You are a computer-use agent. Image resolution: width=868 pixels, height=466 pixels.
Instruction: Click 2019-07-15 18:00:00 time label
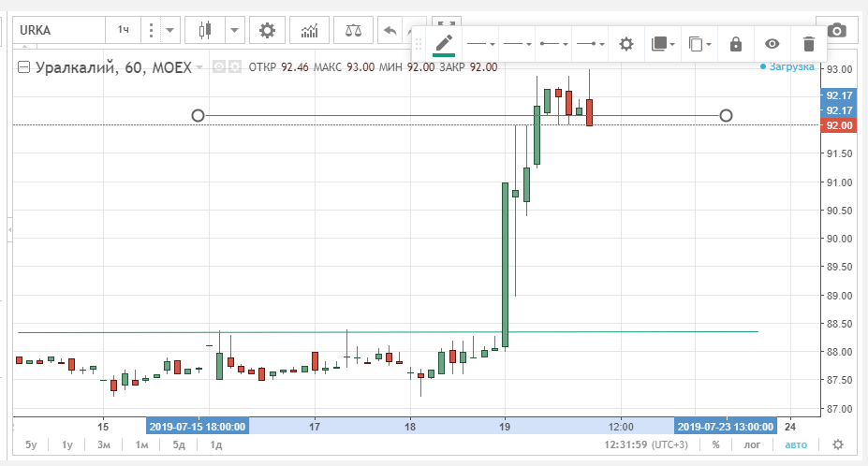click(x=197, y=427)
